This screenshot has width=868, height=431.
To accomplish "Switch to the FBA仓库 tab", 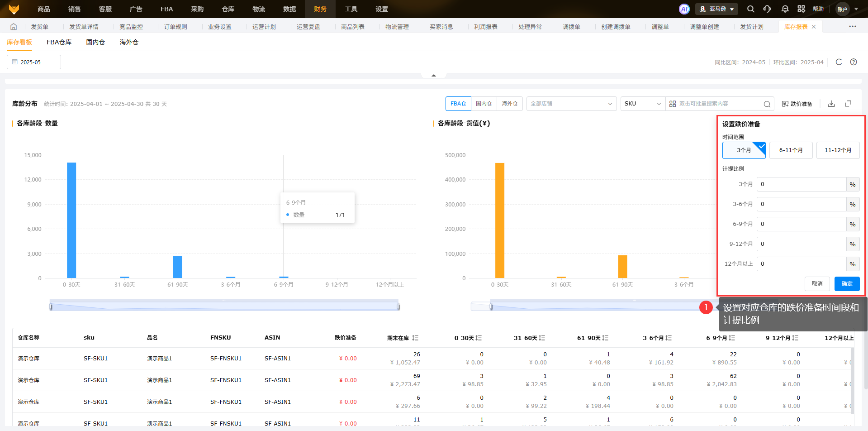I will [x=59, y=42].
